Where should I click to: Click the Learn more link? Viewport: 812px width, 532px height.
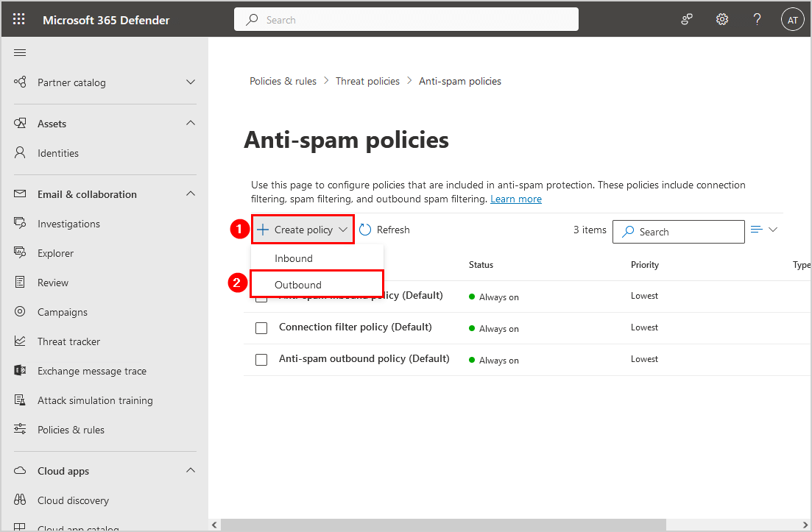click(x=516, y=199)
